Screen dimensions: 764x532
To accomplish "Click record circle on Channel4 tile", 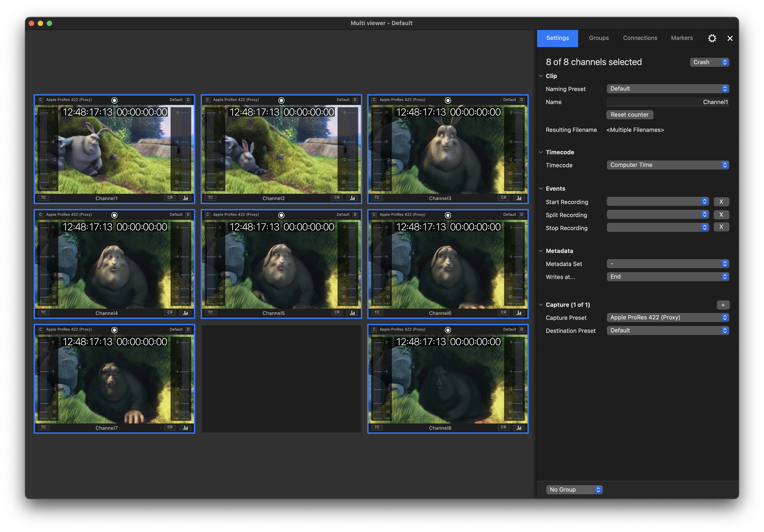I will click(x=114, y=215).
